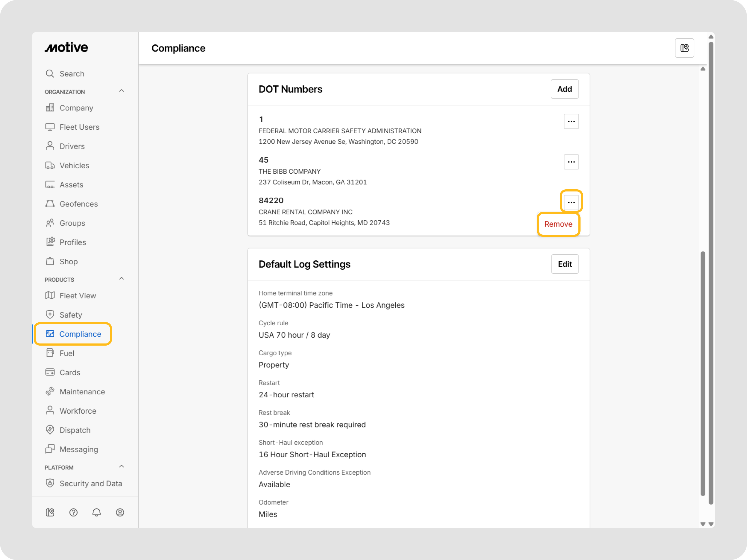Open Maintenance wrench item
The height and width of the screenshot is (560, 747).
point(82,391)
